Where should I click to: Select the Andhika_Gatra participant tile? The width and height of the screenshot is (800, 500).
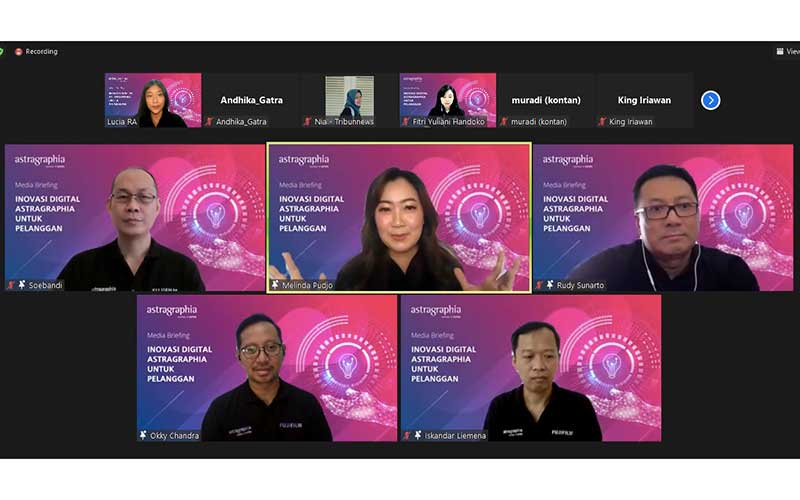point(251,100)
